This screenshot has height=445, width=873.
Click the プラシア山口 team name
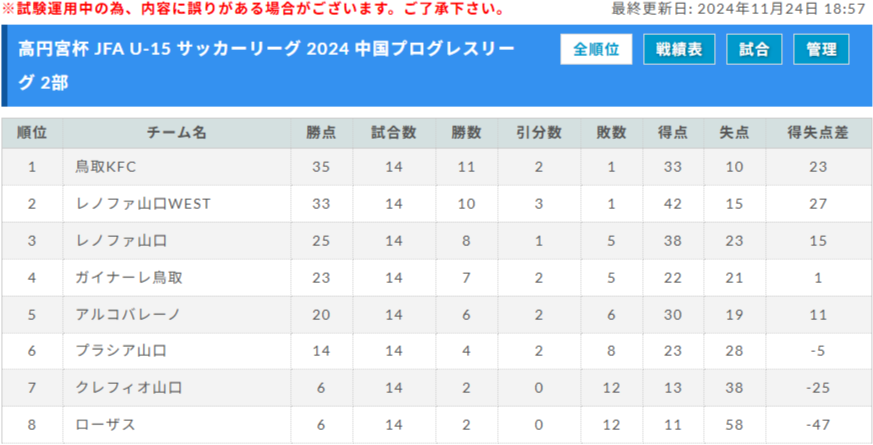click(121, 351)
